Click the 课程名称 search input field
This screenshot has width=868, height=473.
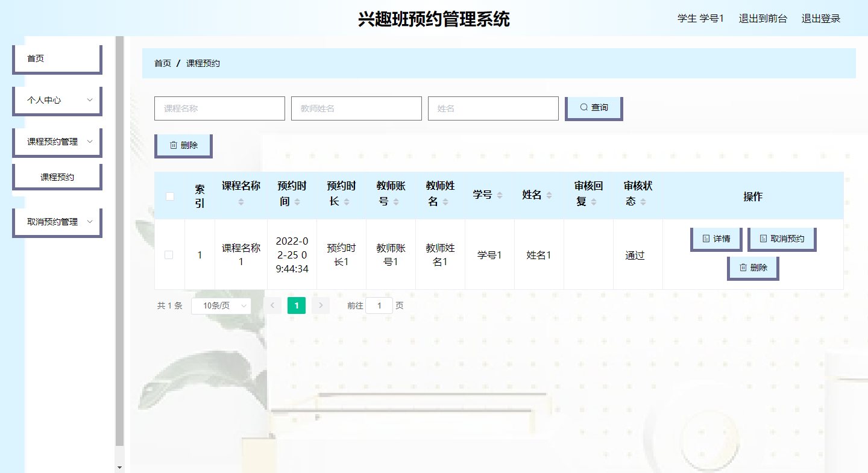tap(219, 108)
